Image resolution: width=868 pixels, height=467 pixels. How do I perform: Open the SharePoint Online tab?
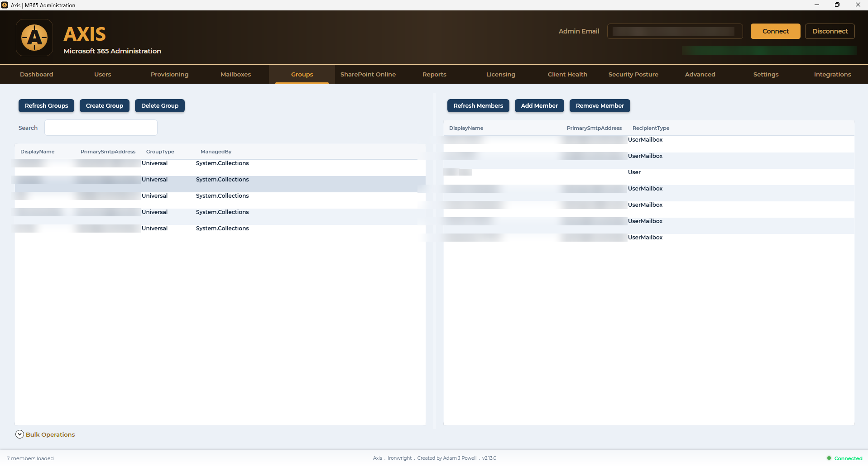click(368, 74)
